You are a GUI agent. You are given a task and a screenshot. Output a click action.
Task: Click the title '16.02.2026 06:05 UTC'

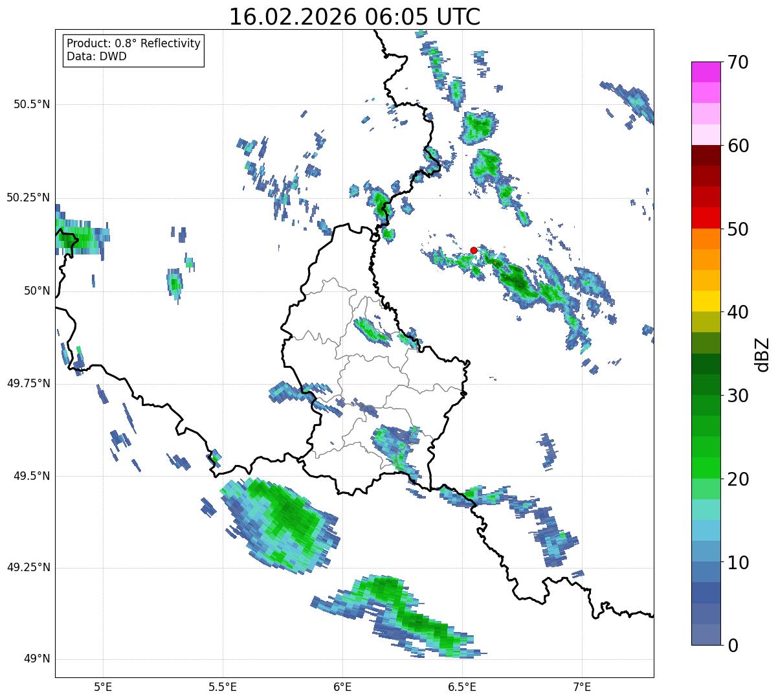(355, 17)
